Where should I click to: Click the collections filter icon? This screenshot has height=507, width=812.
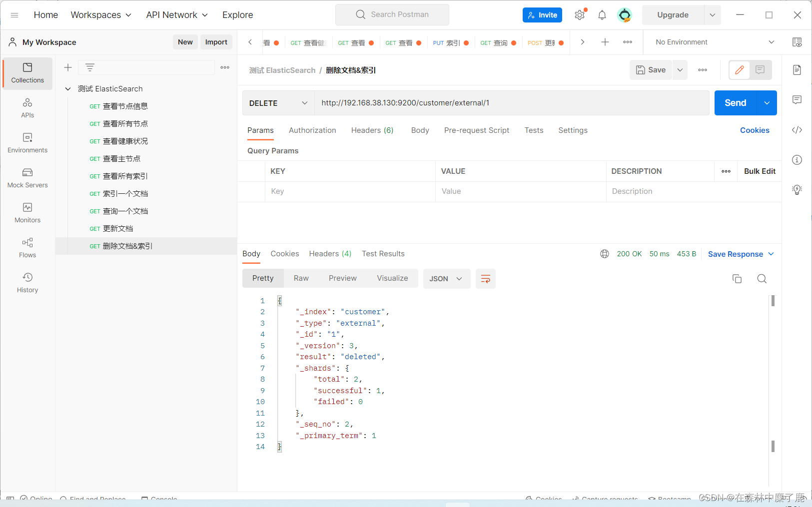[x=90, y=67]
